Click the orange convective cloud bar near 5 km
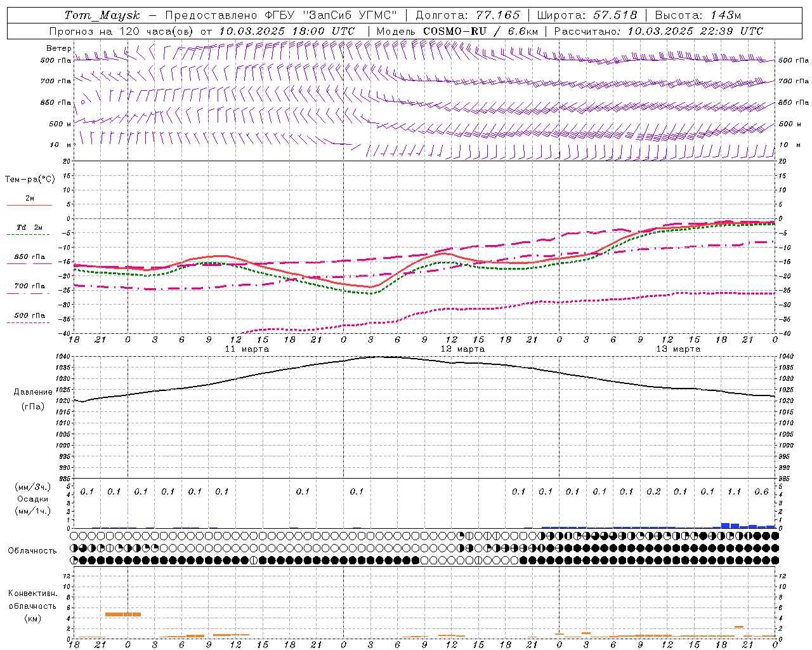 coord(123,614)
